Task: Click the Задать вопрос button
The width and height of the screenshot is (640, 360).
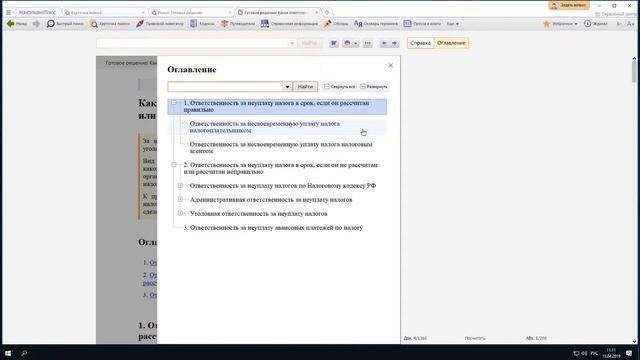Action: pyautogui.click(x=569, y=5)
